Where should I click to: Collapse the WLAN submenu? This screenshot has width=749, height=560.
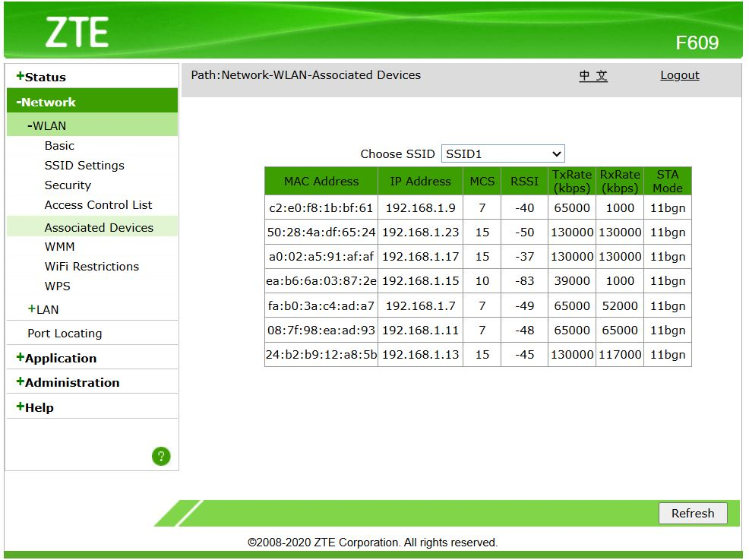[47, 125]
